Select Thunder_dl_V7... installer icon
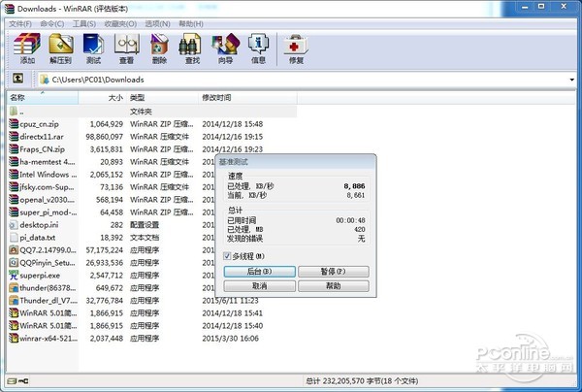The height and width of the screenshot is (392, 582). click(14, 301)
